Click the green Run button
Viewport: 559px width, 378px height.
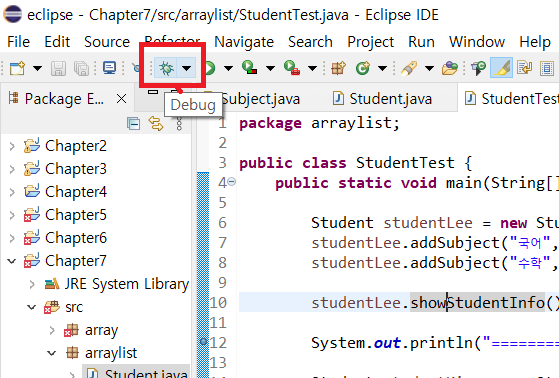pyautogui.click(x=210, y=68)
